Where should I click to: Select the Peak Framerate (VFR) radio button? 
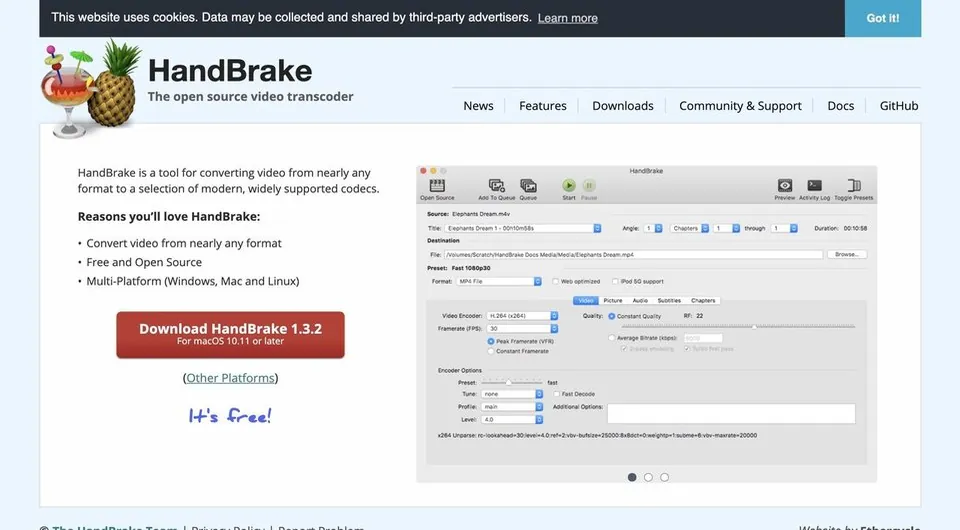[490, 342]
